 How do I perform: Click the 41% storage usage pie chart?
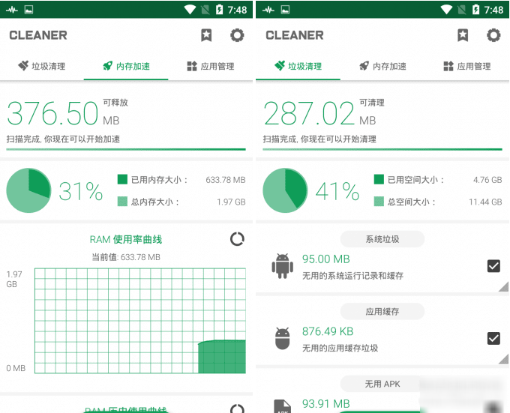click(x=285, y=190)
